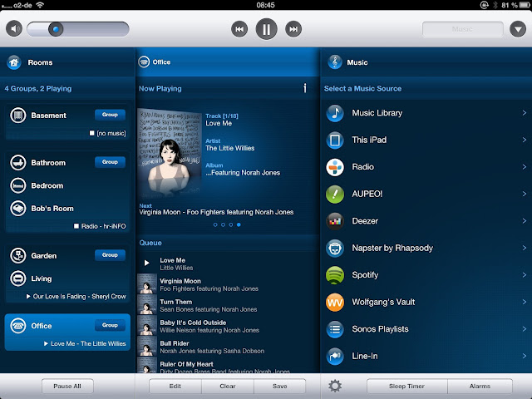532x399 pixels.
Task: Expand Music Library with its chevron
Action: click(x=525, y=113)
